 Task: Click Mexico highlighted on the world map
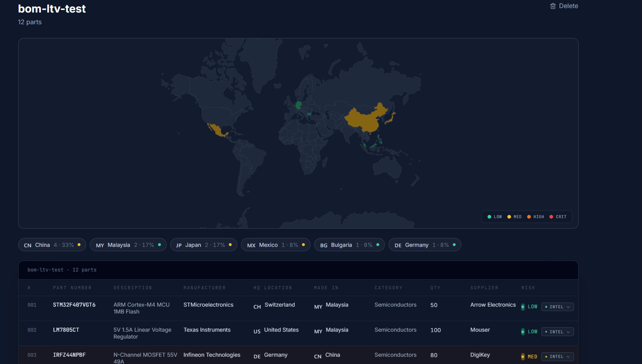217,130
